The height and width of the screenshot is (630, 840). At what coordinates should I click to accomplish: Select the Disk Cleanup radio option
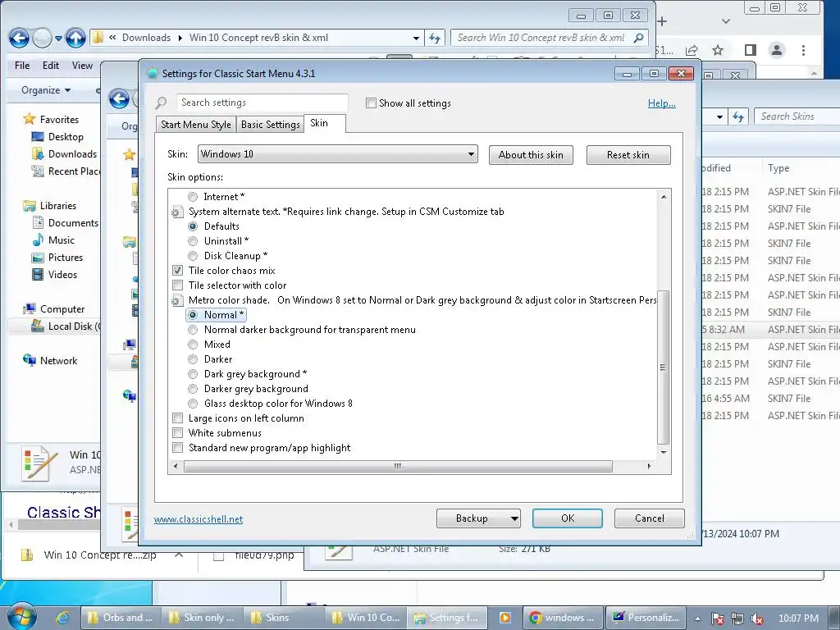point(193,256)
